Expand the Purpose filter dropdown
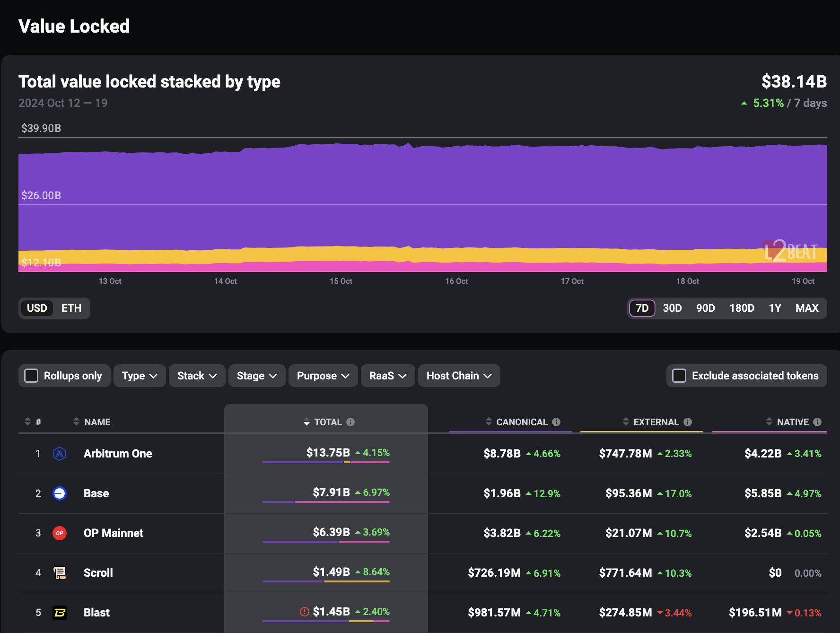Image resolution: width=840 pixels, height=633 pixels. [x=323, y=376]
